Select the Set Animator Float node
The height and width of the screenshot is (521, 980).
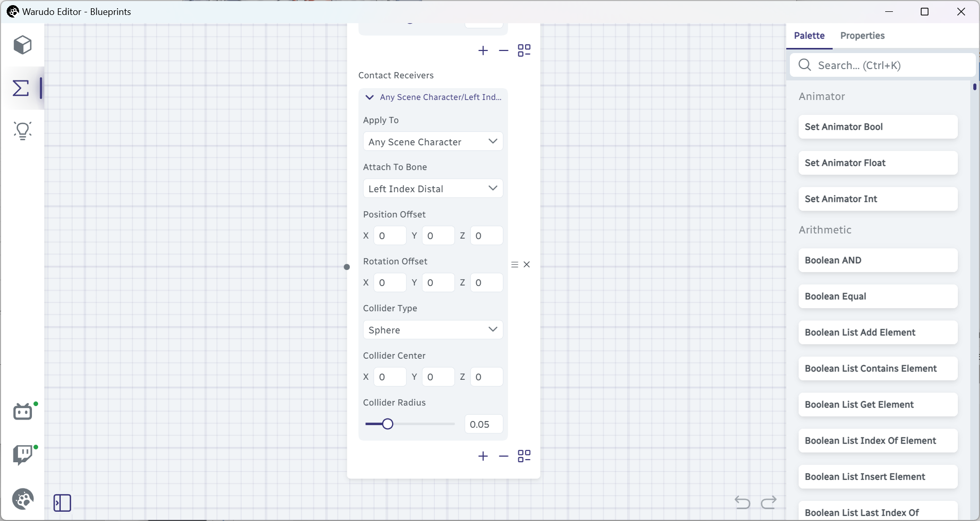pyautogui.click(x=878, y=163)
